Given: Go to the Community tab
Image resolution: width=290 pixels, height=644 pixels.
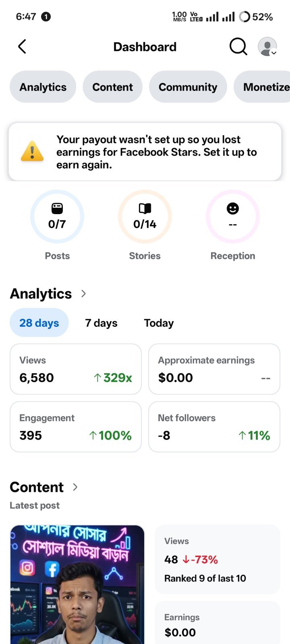Looking at the screenshot, I should [x=188, y=87].
